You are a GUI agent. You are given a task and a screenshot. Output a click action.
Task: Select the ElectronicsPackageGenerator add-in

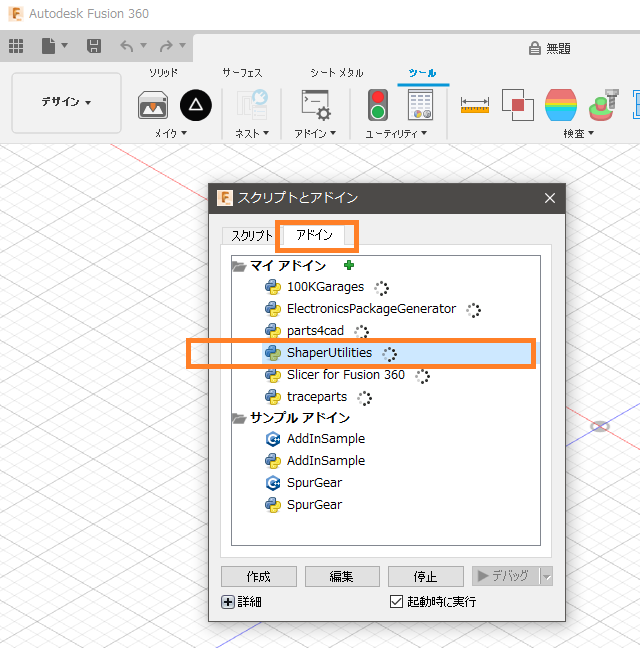371,309
